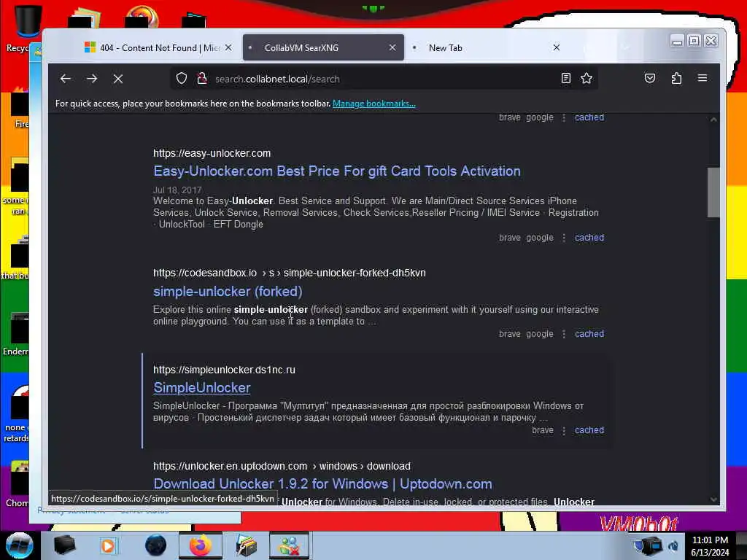Open the Firefox taskbar icon
The height and width of the screenshot is (560, 747).
[x=201, y=545]
